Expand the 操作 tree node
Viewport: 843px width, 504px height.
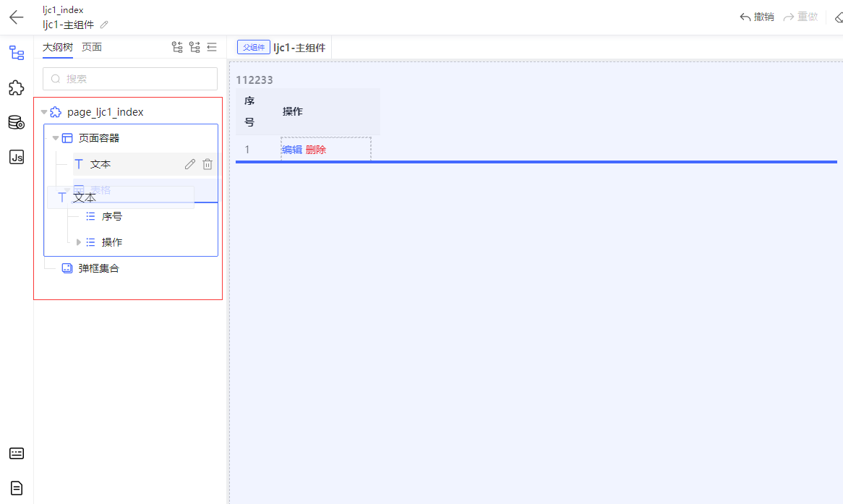(79, 242)
